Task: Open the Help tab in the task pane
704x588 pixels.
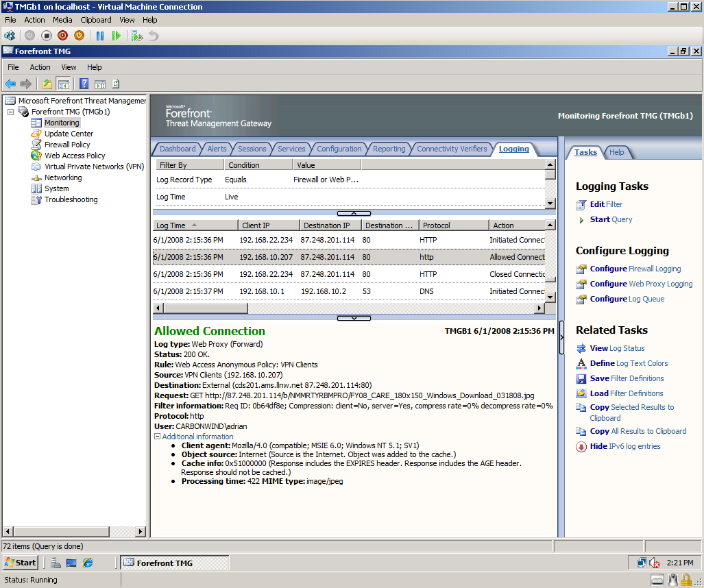Action: click(x=616, y=152)
